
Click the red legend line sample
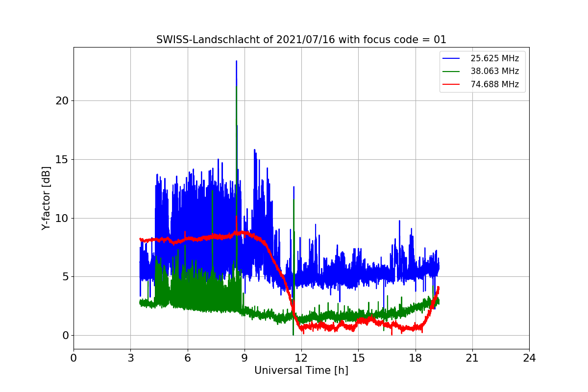coord(452,84)
